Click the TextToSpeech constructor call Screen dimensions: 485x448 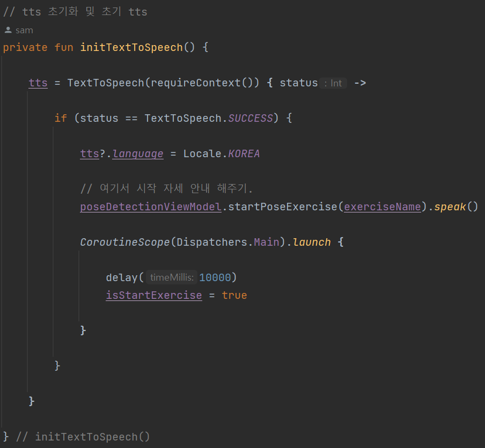tap(106, 83)
